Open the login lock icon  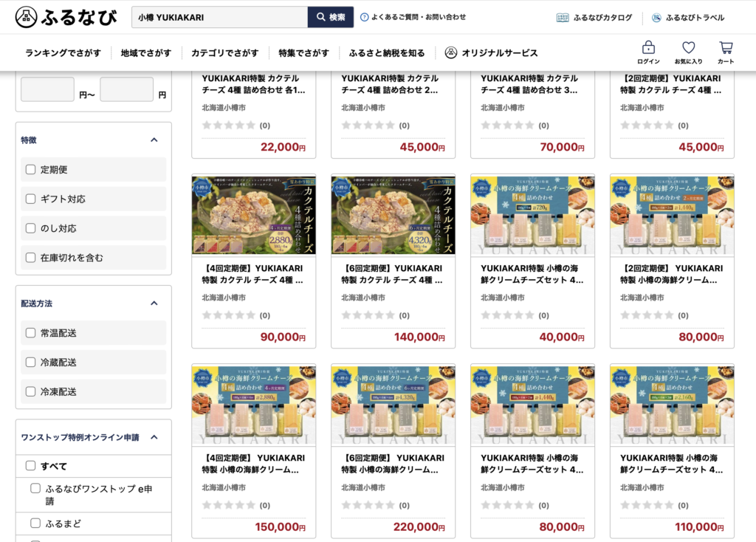648,47
